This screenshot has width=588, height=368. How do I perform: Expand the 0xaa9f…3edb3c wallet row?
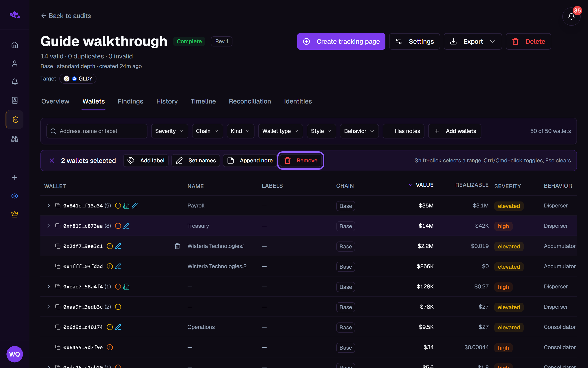click(x=49, y=307)
